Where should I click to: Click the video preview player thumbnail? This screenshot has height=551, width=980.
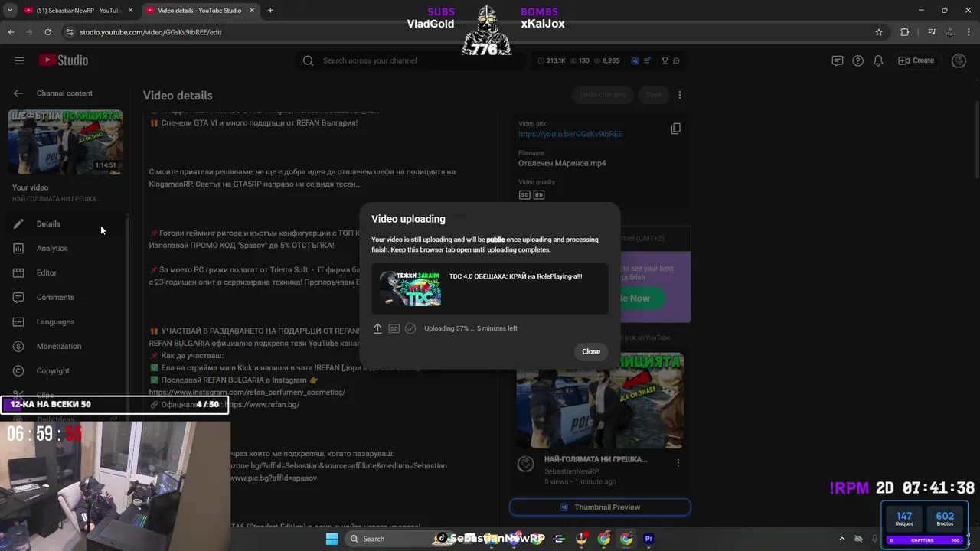pyautogui.click(x=600, y=400)
